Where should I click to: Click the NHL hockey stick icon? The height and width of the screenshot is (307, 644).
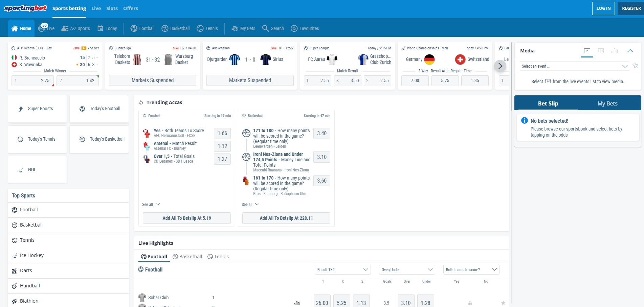click(20, 170)
